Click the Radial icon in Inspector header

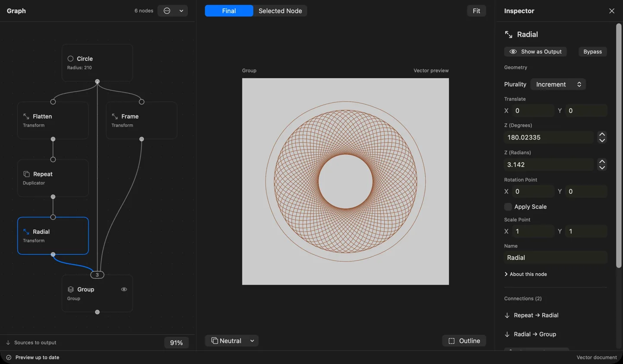coord(509,35)
